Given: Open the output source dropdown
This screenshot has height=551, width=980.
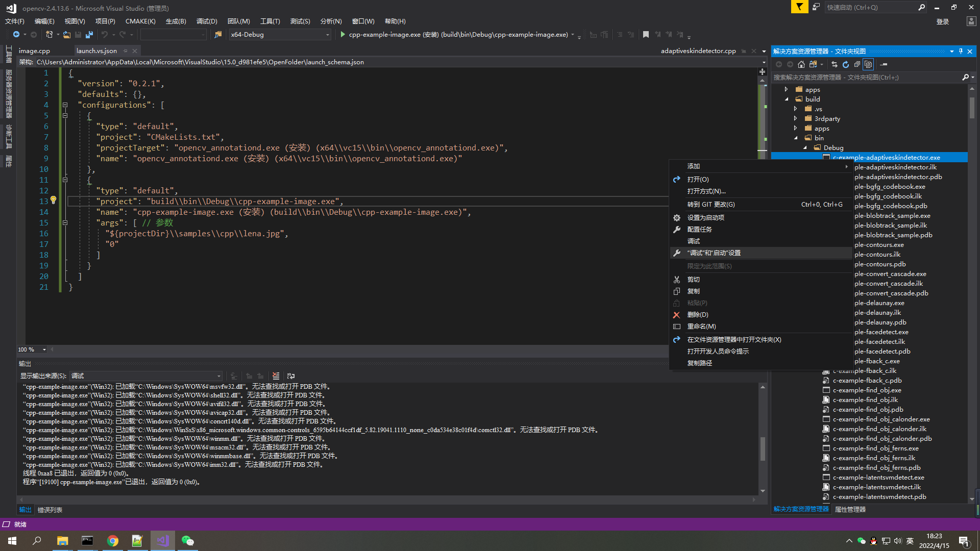Looking at the screenshot, I should pos(219,376).
